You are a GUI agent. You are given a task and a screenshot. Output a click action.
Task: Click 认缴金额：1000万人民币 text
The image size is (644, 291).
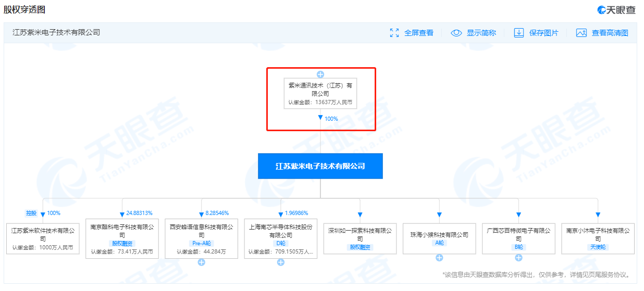pyautogui.click(x=43, y=248)
